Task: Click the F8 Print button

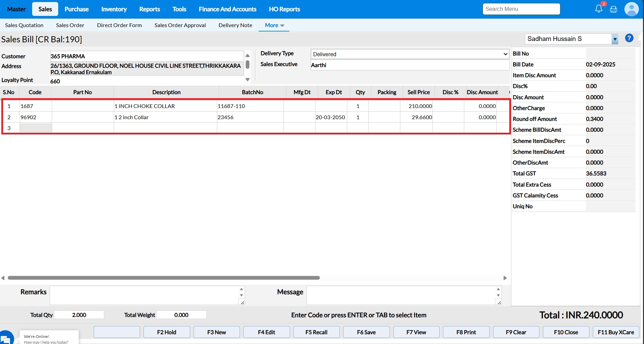Action: tap(466, 332)
